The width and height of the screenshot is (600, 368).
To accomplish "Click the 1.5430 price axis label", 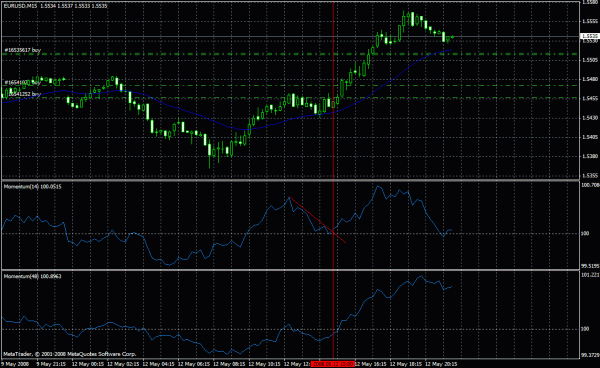I will pos(590,118).
